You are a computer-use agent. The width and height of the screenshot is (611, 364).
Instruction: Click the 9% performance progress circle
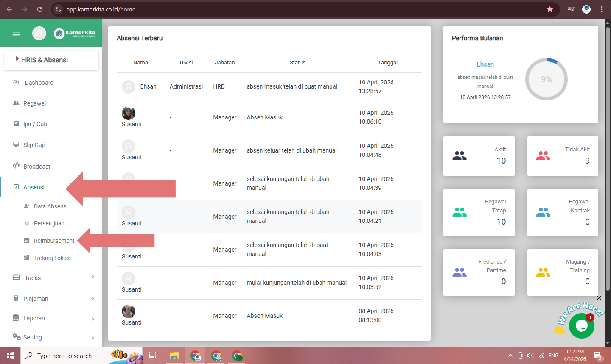[x=546, y=79]
